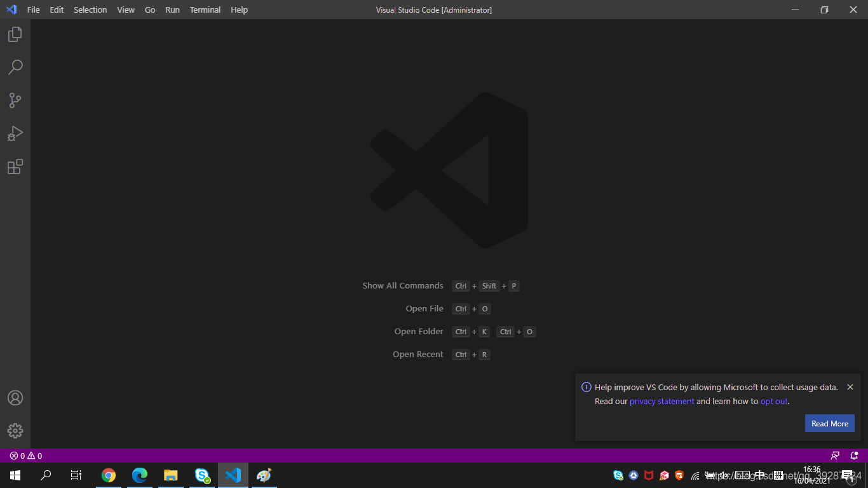Image resolution: width=868 pixels, height=488 pixels.
Task: Launch Google Chrome from the taskbar
Action: coord(109,475)
